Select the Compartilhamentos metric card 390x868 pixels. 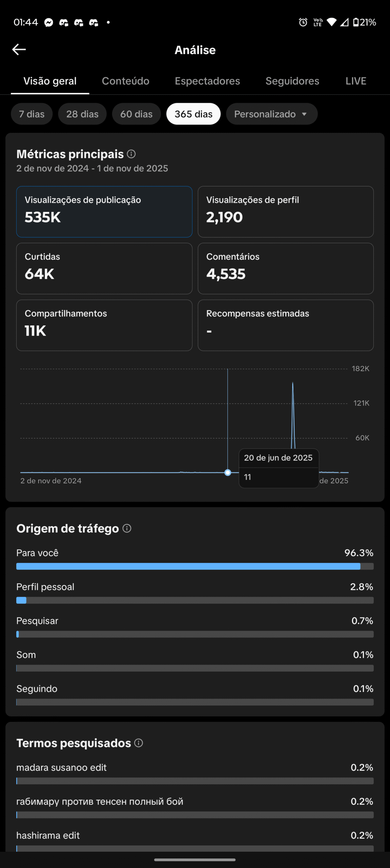click(x=104, y=325)
